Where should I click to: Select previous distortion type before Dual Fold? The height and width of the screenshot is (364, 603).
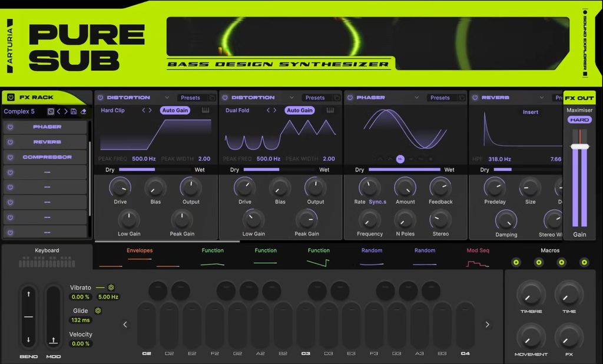[268, 110]
